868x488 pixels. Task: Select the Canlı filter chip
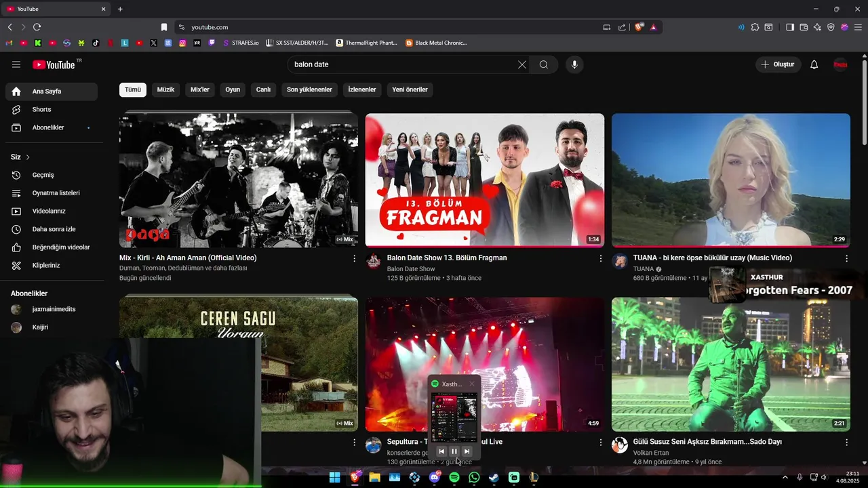pyautogui.click(x=263, y=89)
